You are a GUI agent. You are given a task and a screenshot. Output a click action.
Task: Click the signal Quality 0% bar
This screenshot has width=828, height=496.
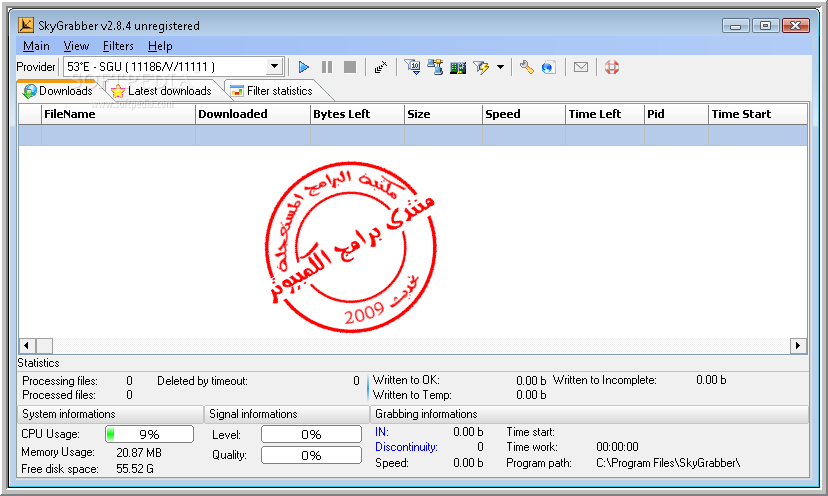pos(311,455)
